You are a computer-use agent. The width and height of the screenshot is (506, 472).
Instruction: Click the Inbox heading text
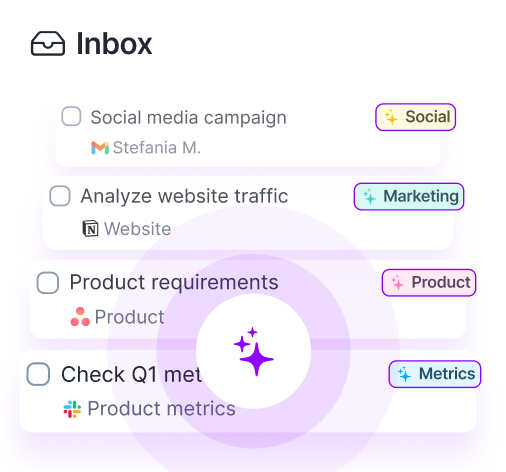point(114,44)
